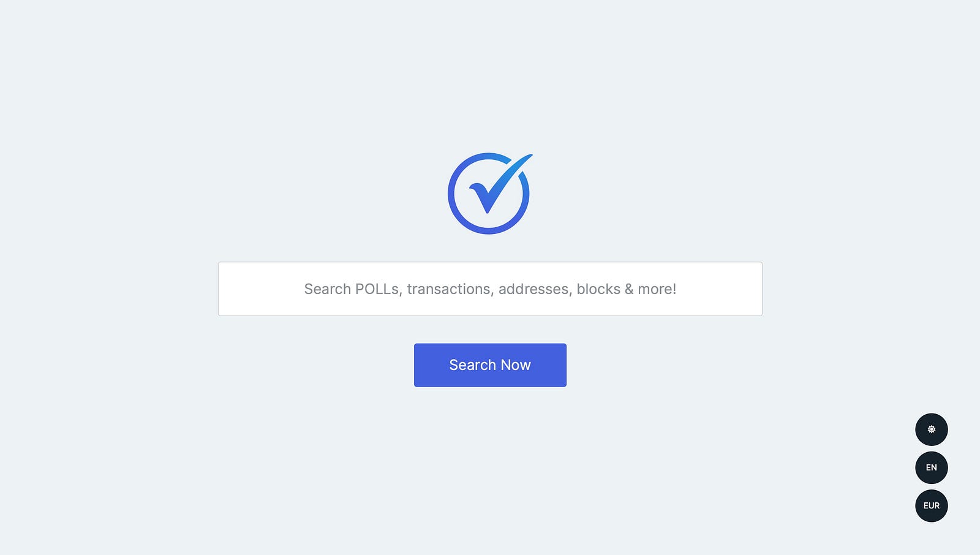
Task: Click the Search Now label text
Action: [490, 365]
